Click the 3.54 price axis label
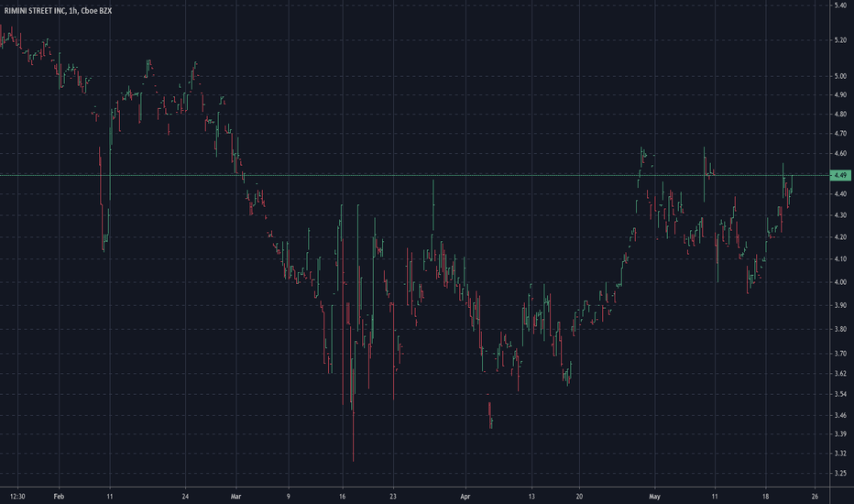Viewport: 854px width, 504px height. [x=840, y=394]
